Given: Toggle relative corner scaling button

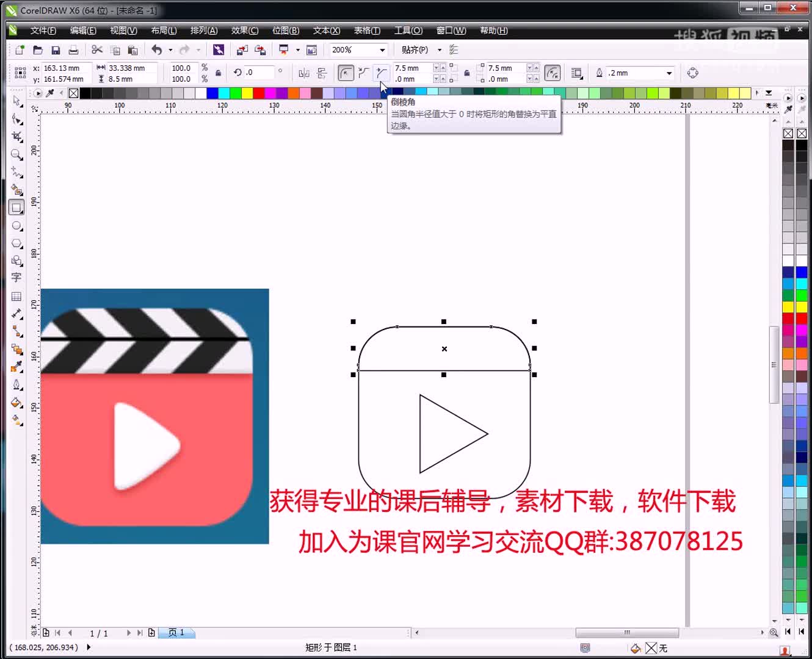Looking at the screenshot, I should 553,73.
